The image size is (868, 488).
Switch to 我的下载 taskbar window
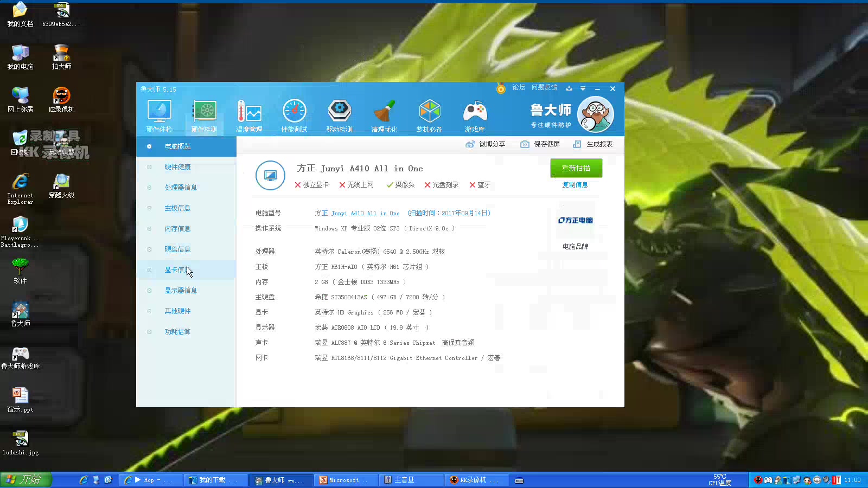216,480
